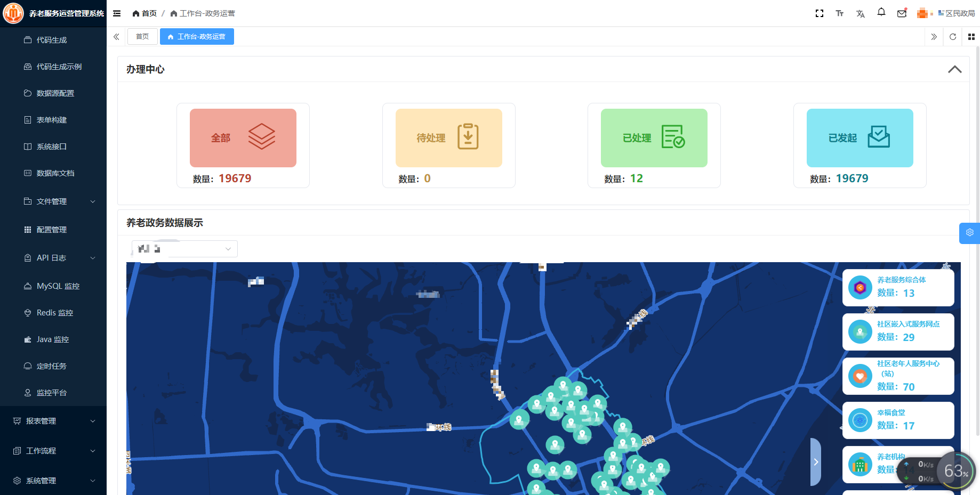Expand 文件管理 submenu
980x495 pixels.
53,201
